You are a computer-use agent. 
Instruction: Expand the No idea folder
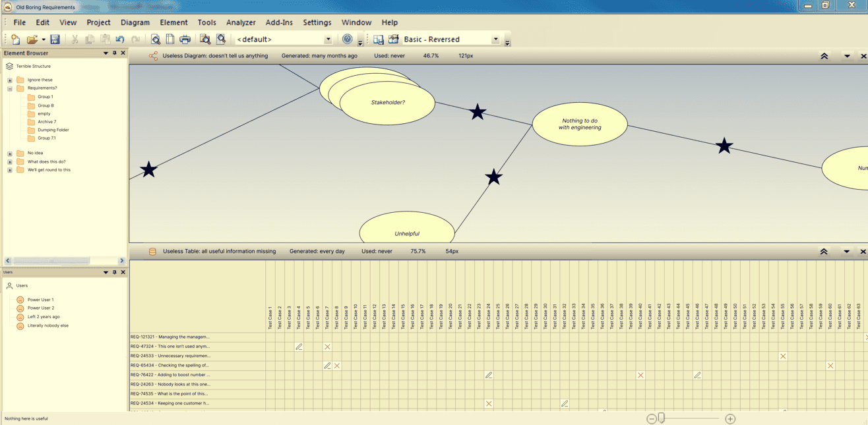10,154
